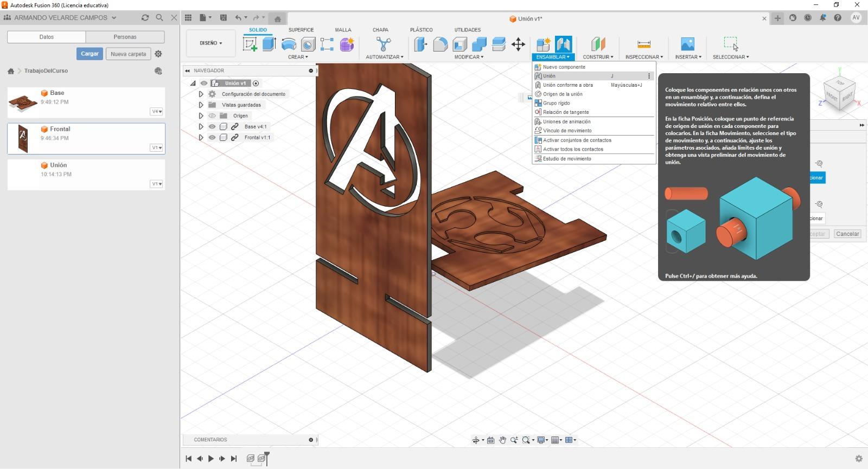This screenshot has height=469, width=868.
Task: Click the Automatizar tool icon
Action: [384, 44]
